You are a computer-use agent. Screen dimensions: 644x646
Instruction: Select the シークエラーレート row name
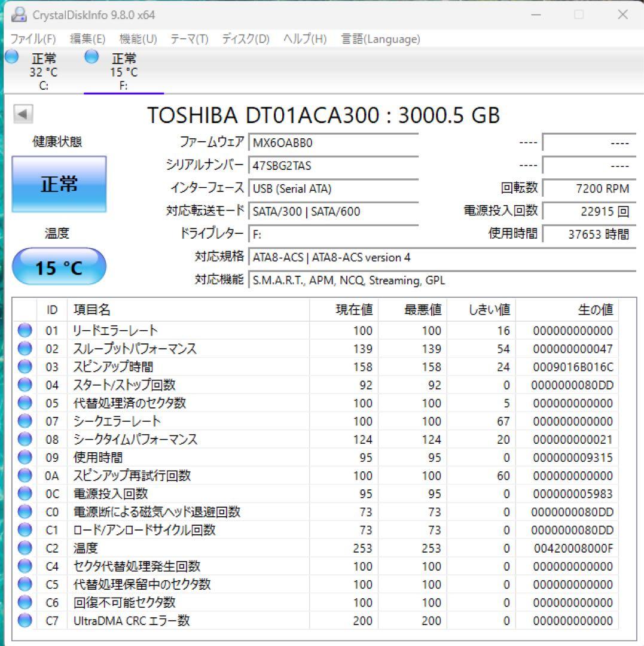click(x=117, y=421)
